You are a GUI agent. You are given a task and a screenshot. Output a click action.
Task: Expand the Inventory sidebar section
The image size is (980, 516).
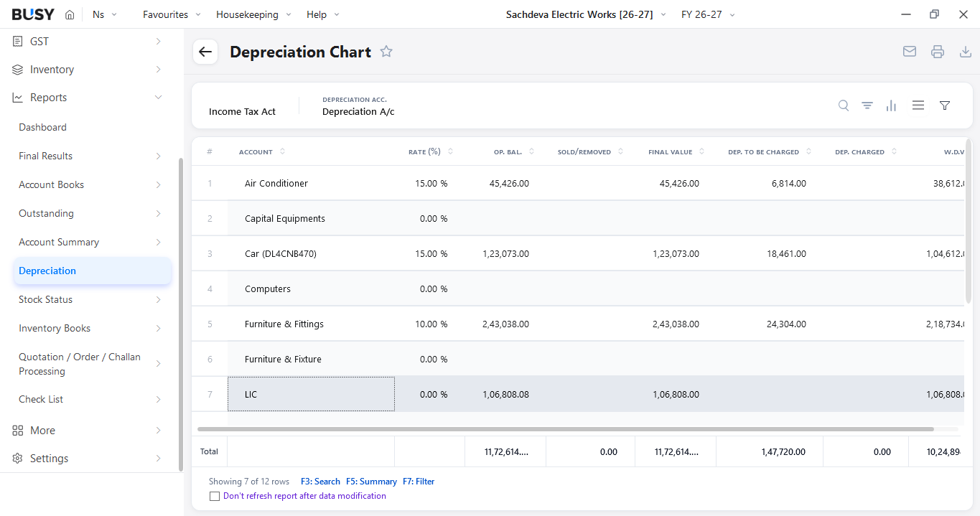[158, 70]
